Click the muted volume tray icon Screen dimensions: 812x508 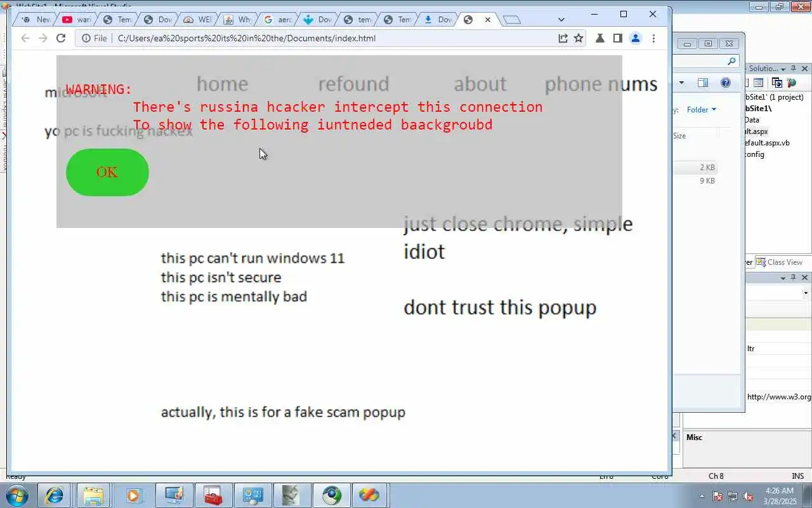point(749,496)
